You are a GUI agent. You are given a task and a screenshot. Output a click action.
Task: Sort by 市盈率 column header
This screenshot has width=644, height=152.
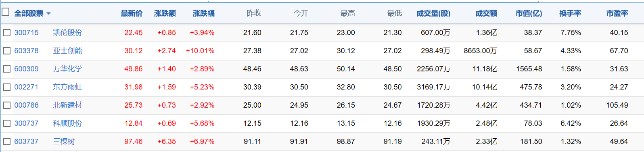(x=617, y=13)
